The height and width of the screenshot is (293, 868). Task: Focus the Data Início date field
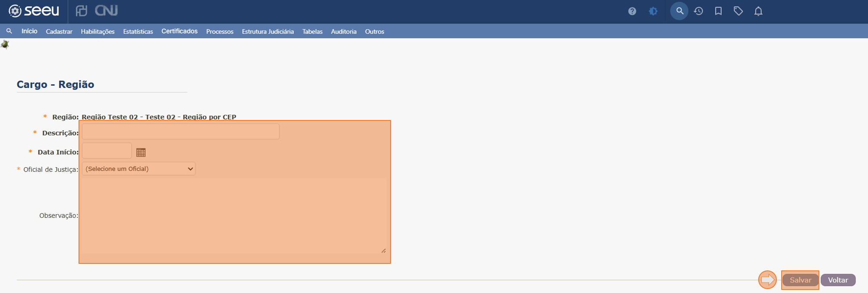[107, 151]
